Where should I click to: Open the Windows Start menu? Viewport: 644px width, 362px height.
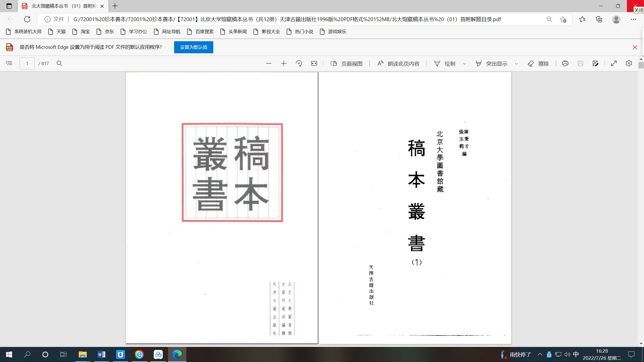click(x=9, y=354)
